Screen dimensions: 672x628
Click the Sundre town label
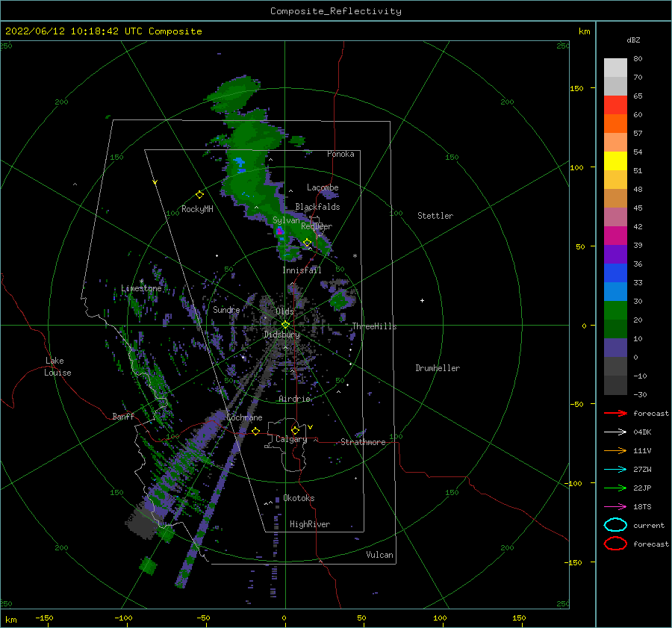click(x=226, y=309)
